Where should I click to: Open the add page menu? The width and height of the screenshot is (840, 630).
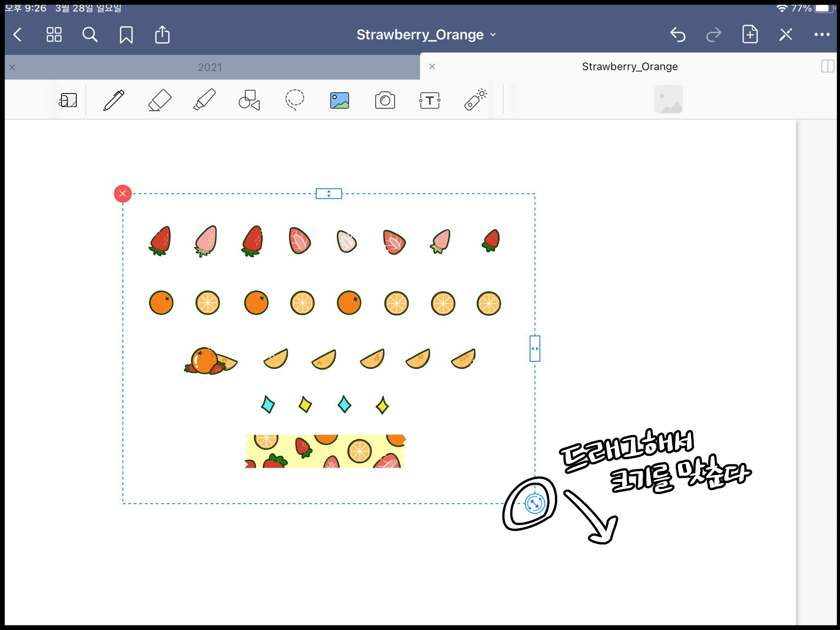click(750, 34)
